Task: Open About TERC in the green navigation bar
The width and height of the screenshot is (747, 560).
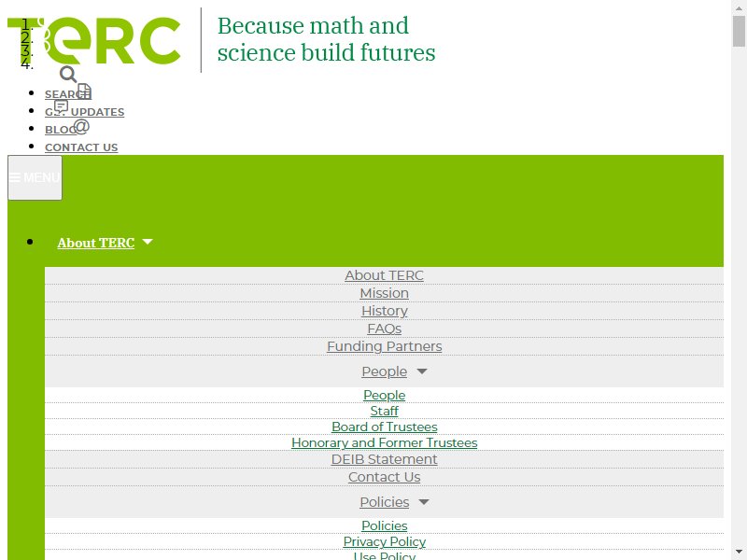Action: pos(96,243)
